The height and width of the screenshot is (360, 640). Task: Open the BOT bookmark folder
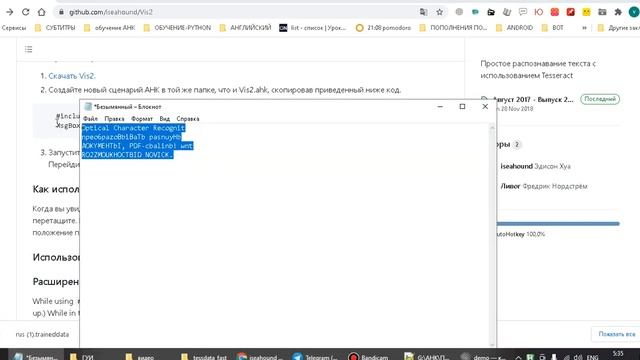(553, 28)
